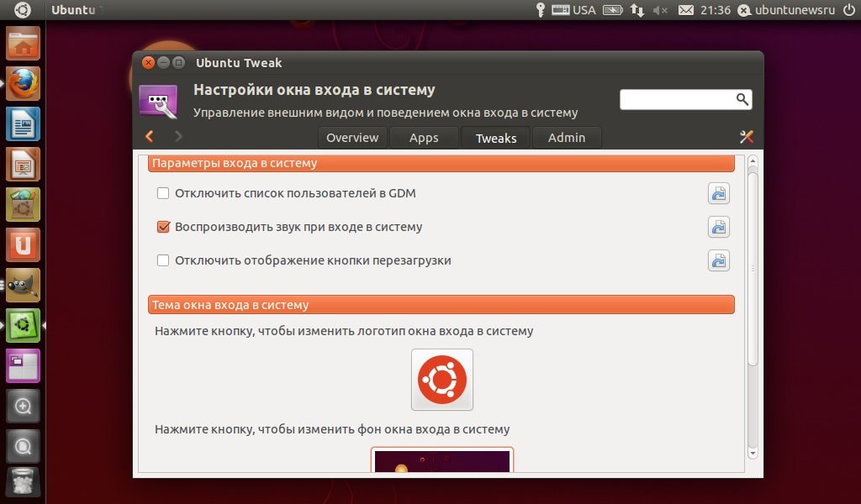Open the muted sound volume indicator
This screenshot has width=861, height=504.
[660, 10]
